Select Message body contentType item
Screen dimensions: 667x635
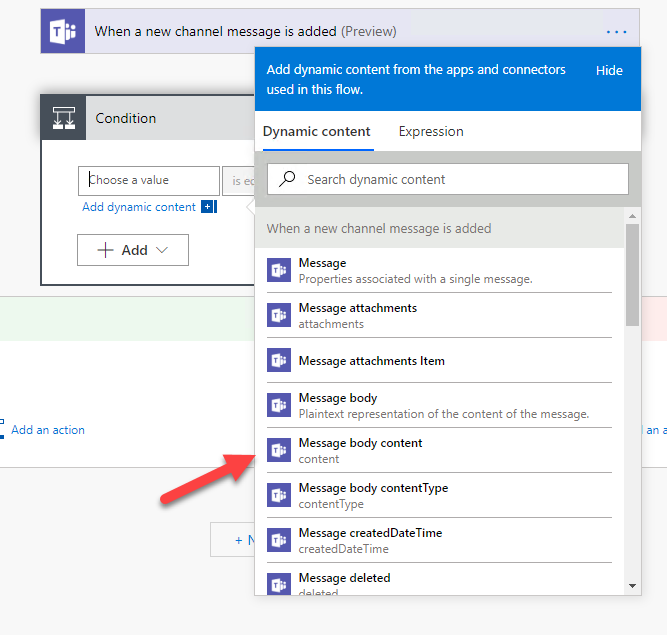[439, 495]
